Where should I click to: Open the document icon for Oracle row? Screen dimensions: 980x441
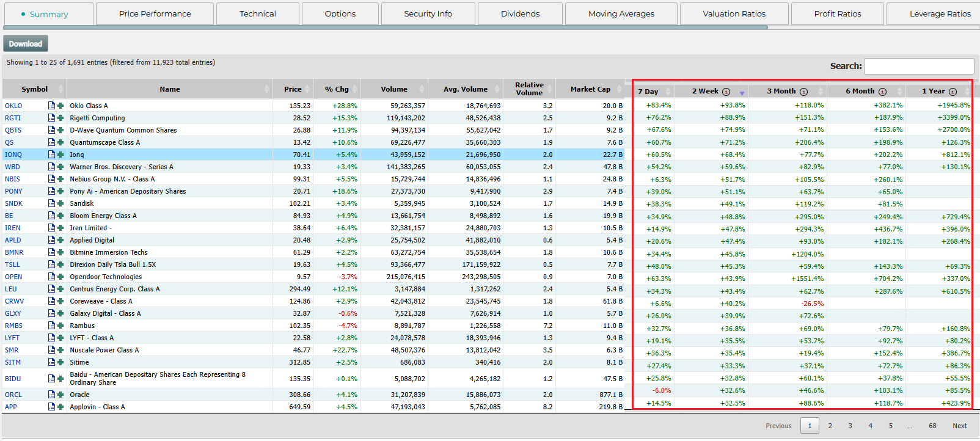[x=51, y=395]
